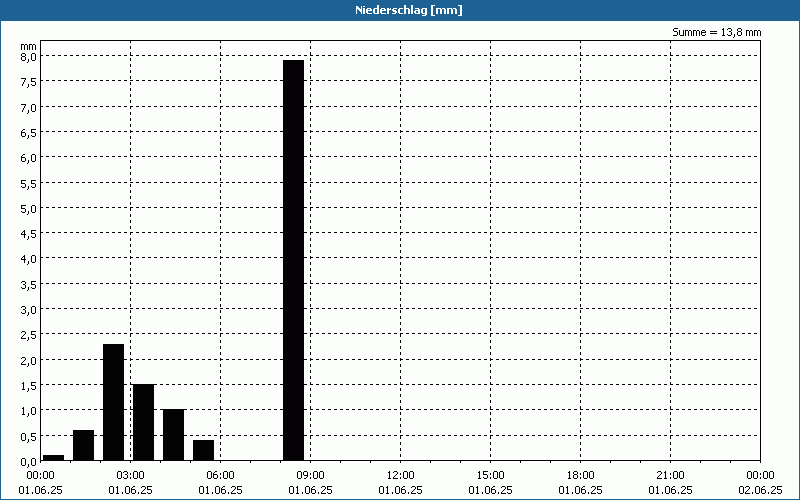Select the '18:00' time axis label
Viewport: 800px width, 500px height.
(581, 476)
